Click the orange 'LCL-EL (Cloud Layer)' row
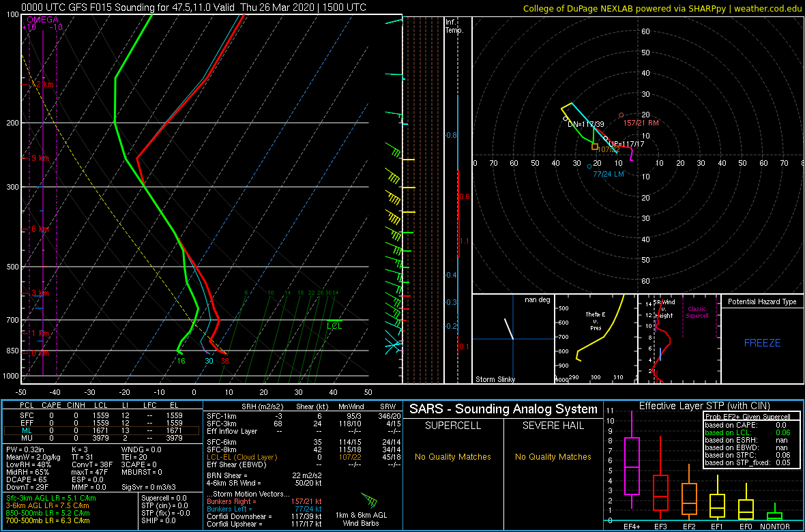Viewport: 805px width, 532px height. click(x=303, y=457)
